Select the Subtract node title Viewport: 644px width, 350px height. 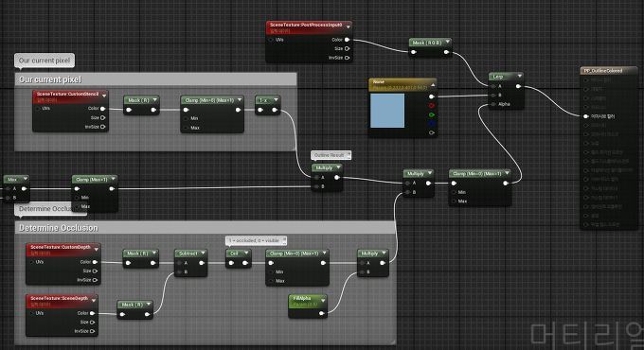point(188,254)
